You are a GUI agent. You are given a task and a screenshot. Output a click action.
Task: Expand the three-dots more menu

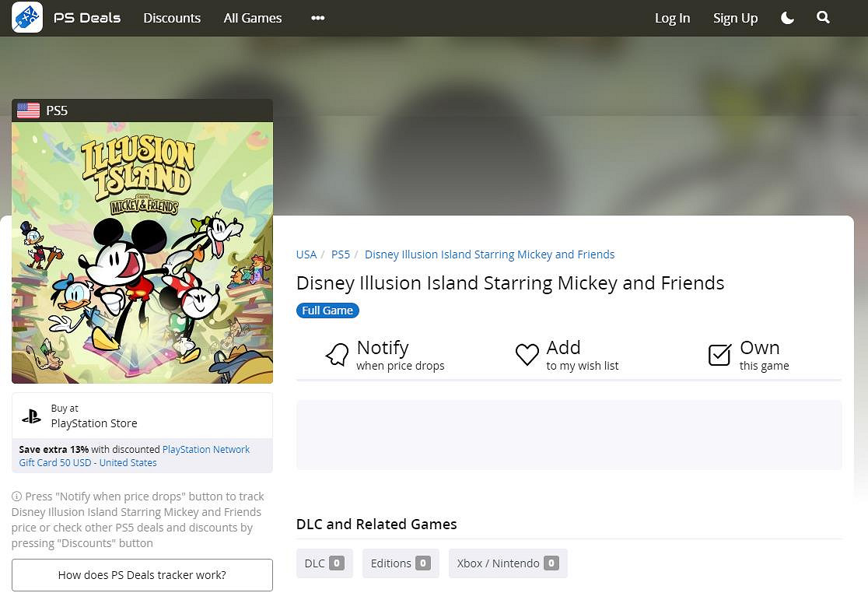tap(317, 18)
